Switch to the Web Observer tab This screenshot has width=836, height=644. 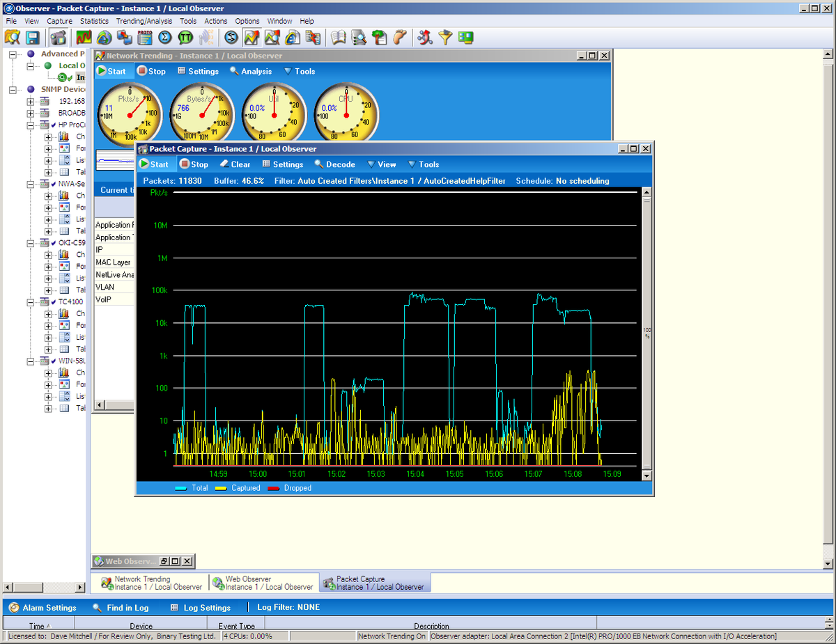click(263, 582)
